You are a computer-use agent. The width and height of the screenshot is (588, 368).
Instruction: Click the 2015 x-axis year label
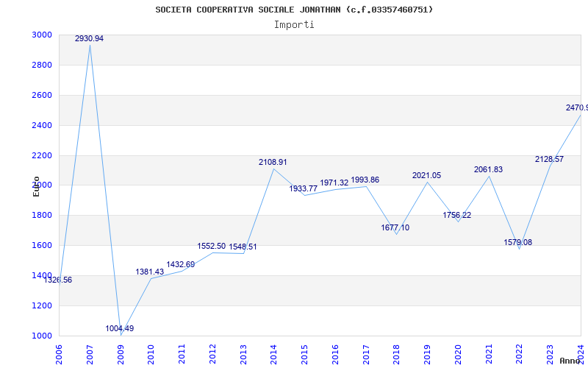tap(304, 355)
